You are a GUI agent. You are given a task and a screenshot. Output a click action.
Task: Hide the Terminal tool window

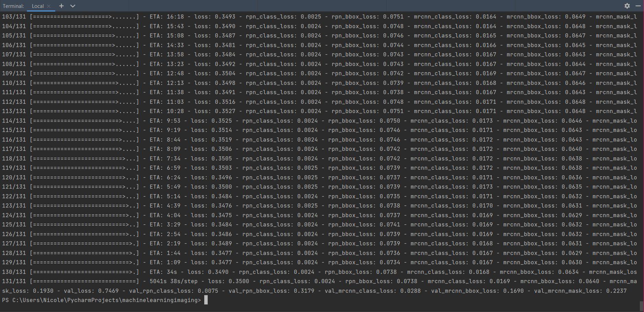tap(638, 6)
